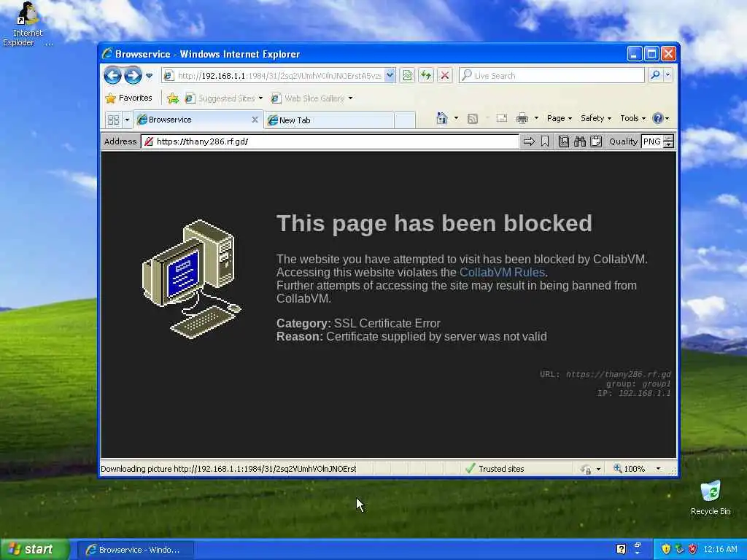Switch to the New Tab tab

pyautogui.click(x=329, y=120)
